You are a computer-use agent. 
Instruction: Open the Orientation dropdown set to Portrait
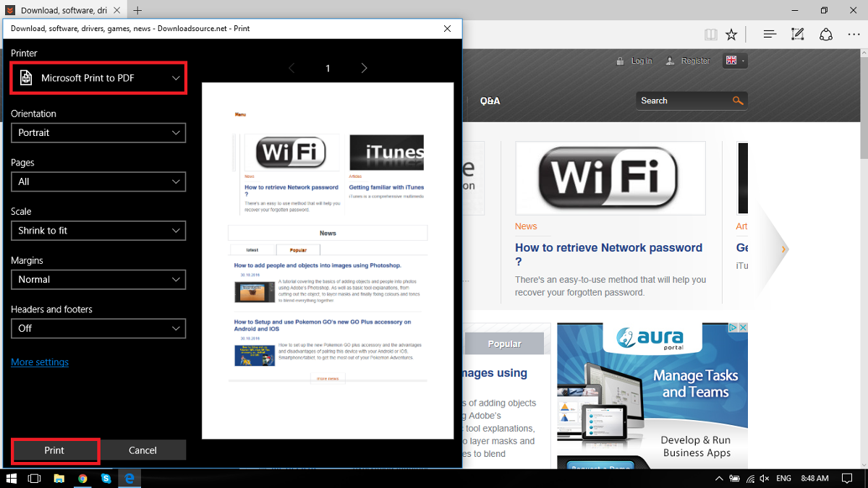click(x=98, y=133)
